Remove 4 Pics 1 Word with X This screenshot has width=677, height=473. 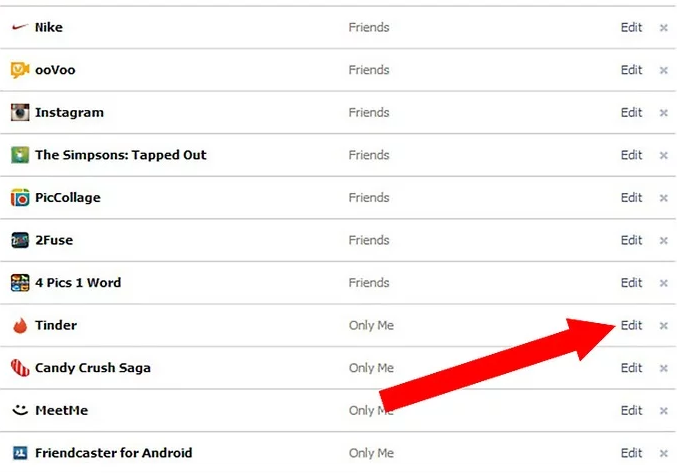point(663,283)
